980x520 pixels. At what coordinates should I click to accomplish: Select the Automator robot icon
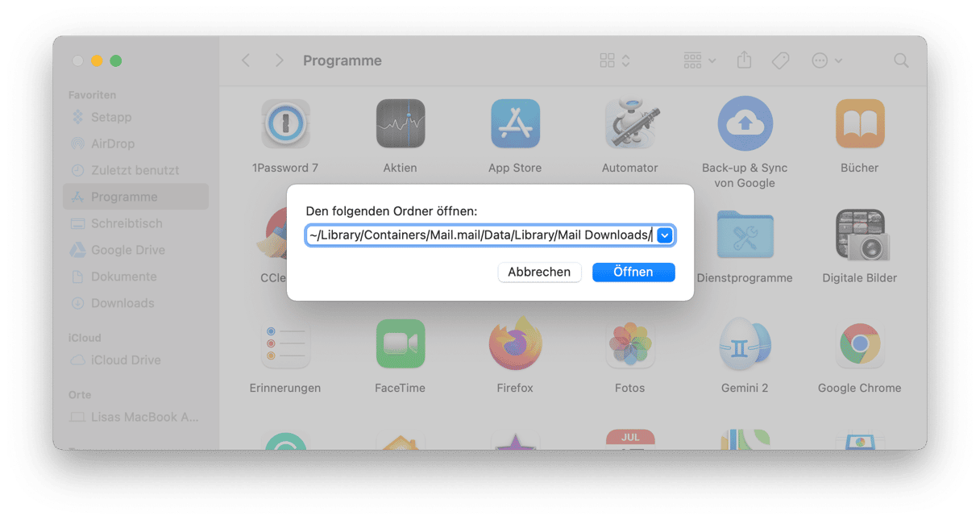[x=632, y=123]
